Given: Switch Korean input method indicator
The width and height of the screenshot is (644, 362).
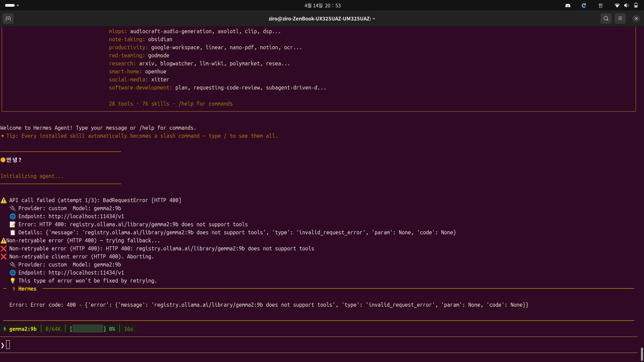Looking at the screenshot, I should click(600, 5).
